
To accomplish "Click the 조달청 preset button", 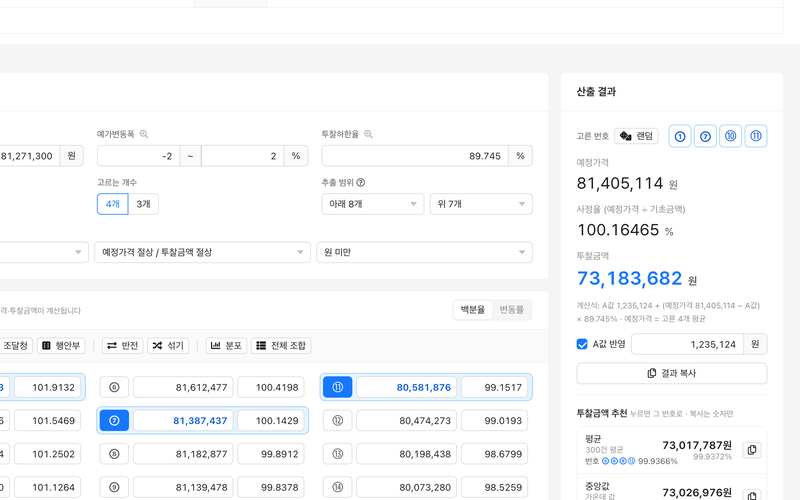I will coord(16,346).
